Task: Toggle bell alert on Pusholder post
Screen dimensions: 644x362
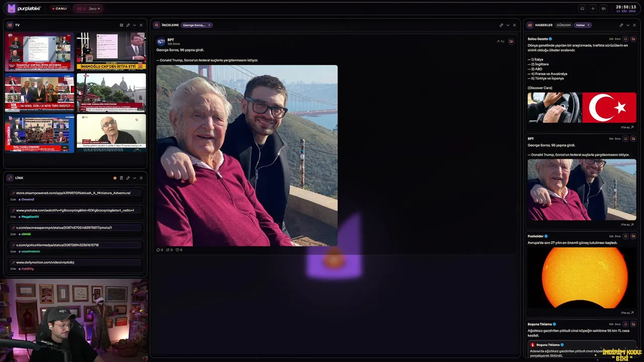Action: [625, 236]
